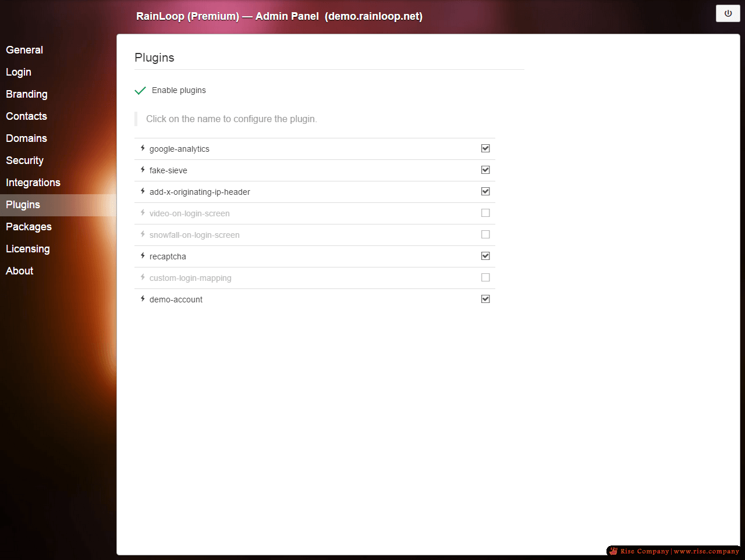Screen dimensions: 745x560
Task: Open video-on-login-screen plugin name
Action: point(189,213)
